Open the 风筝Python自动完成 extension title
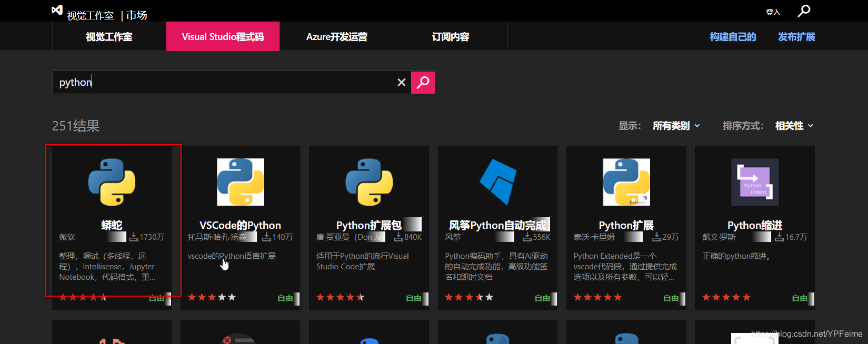The height and width of the screenshot is (344, 868). 497,225
